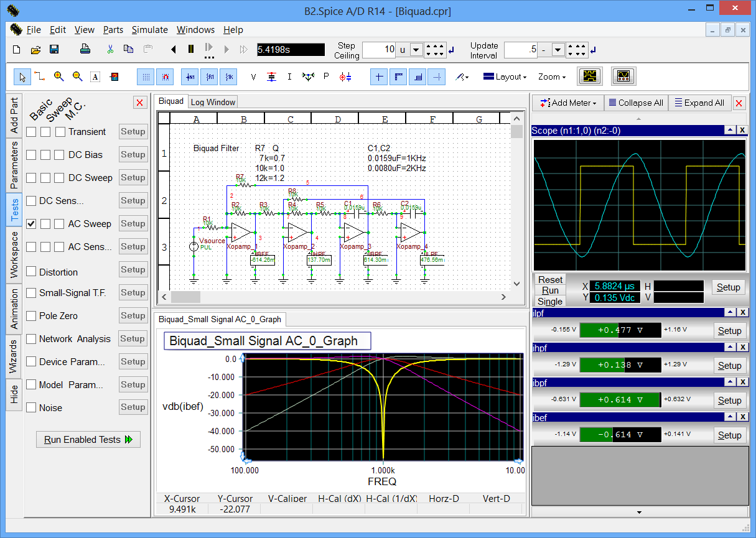Screen dimensions: 756x538
Task: Tick the Noise test checkbox
Action: 31,407
